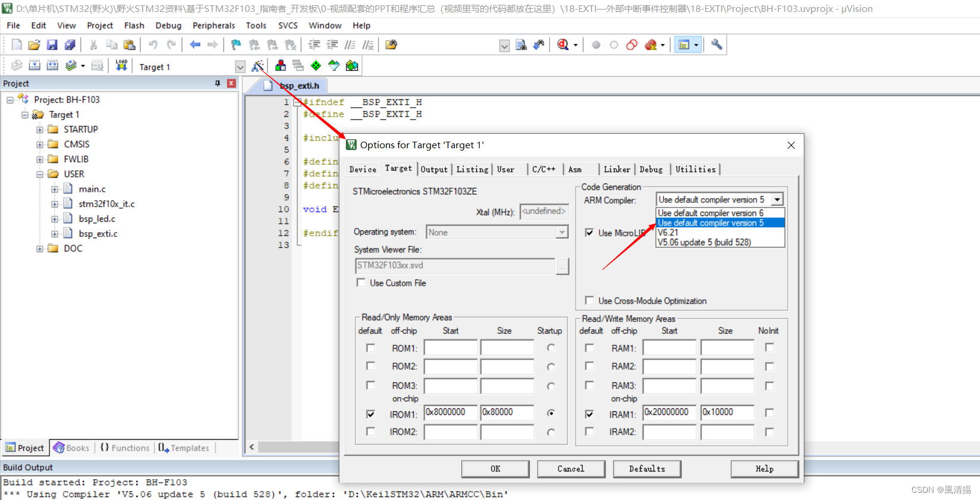
Task: Click the Pack Installer icon
Action: point(352,65)
